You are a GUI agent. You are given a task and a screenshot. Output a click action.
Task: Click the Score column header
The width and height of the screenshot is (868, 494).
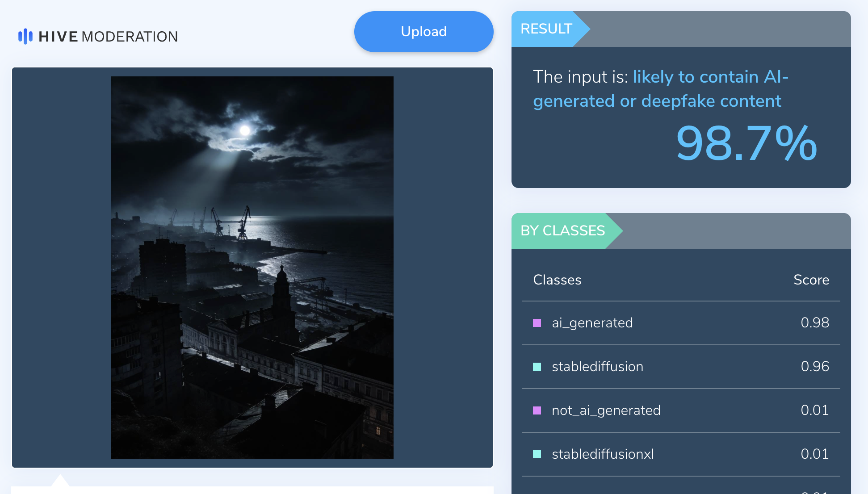[811, 280]
